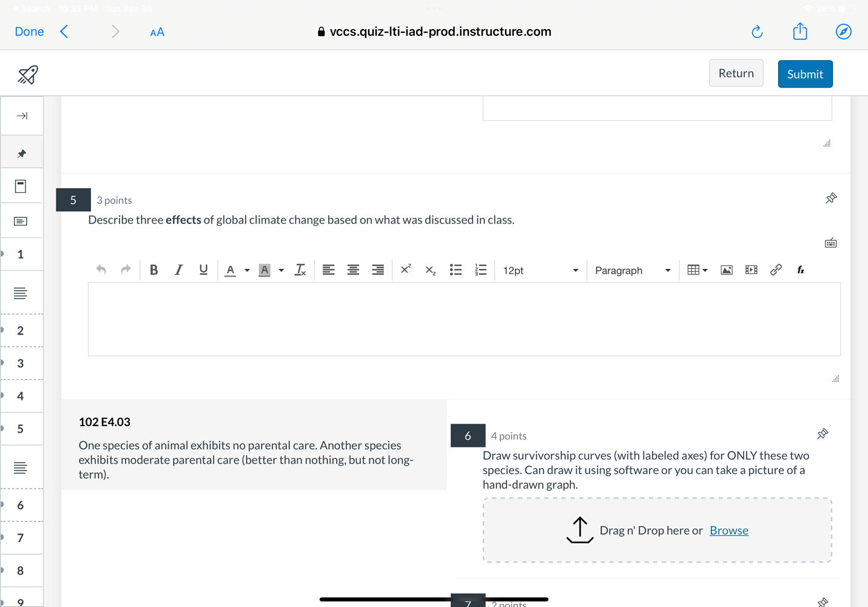Go to question 7 in navigation

[x=21, y=538]
